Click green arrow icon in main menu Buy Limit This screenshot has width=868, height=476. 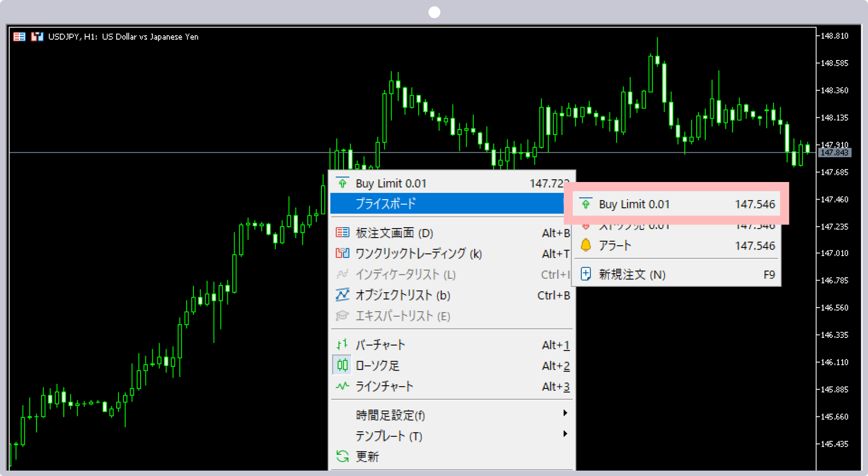[x=342, y=183]
